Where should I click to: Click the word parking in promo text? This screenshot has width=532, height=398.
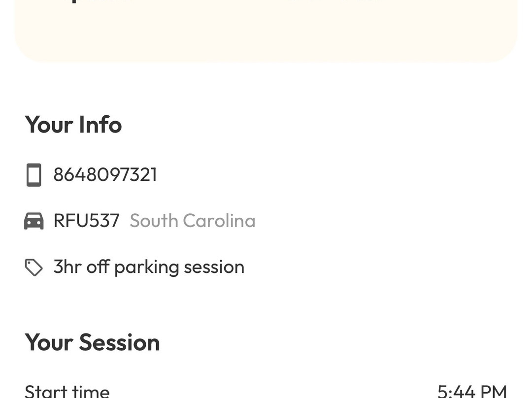point(146,267)
